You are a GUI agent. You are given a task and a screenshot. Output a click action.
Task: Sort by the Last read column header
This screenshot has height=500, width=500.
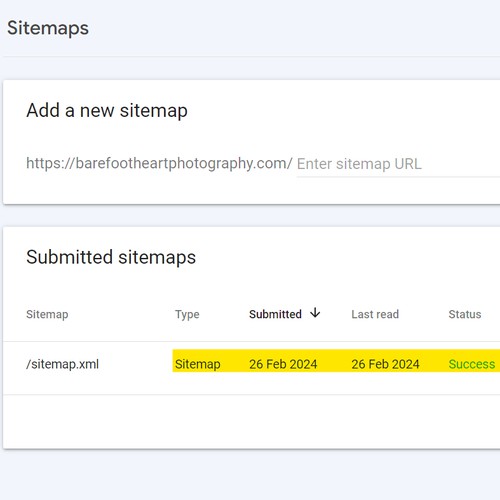[375, 314]
